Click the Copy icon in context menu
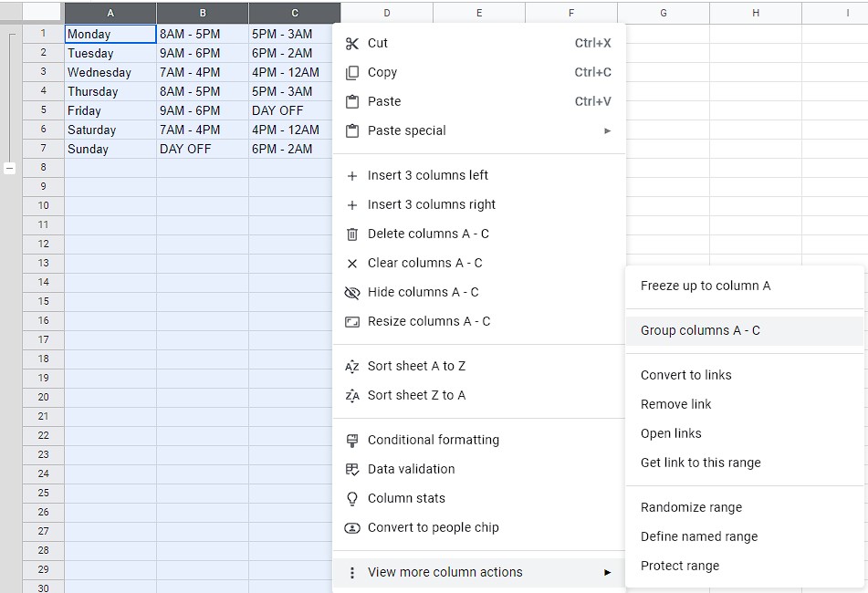 [x=352, y=72]
